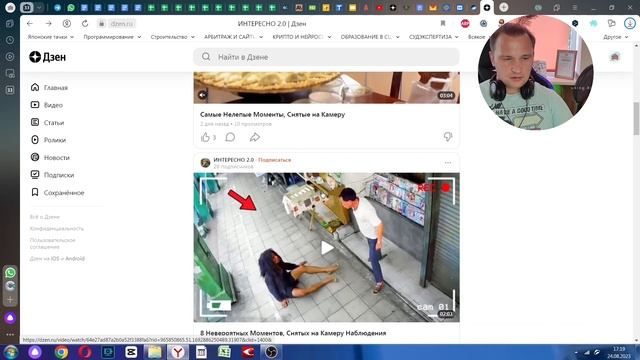Open the Windows Start menu
640x360 pixels.
coord(11,352)
